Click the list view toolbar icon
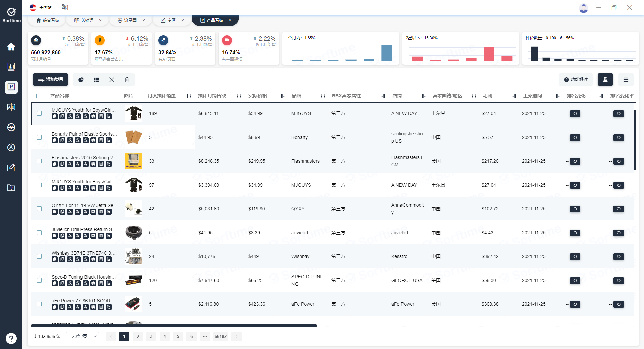This screenshot has height=349, width=644. tap(96, 80)
